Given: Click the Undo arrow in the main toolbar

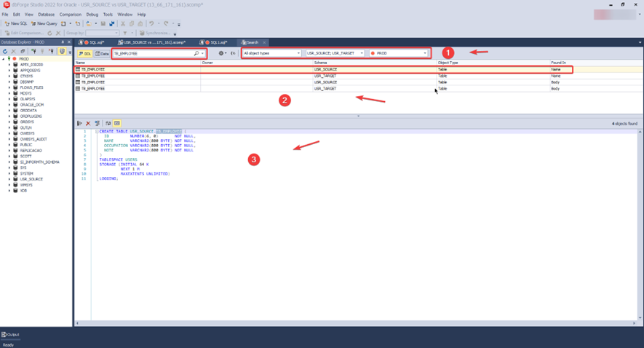Looking at the screenshot, I should (151, 23).
